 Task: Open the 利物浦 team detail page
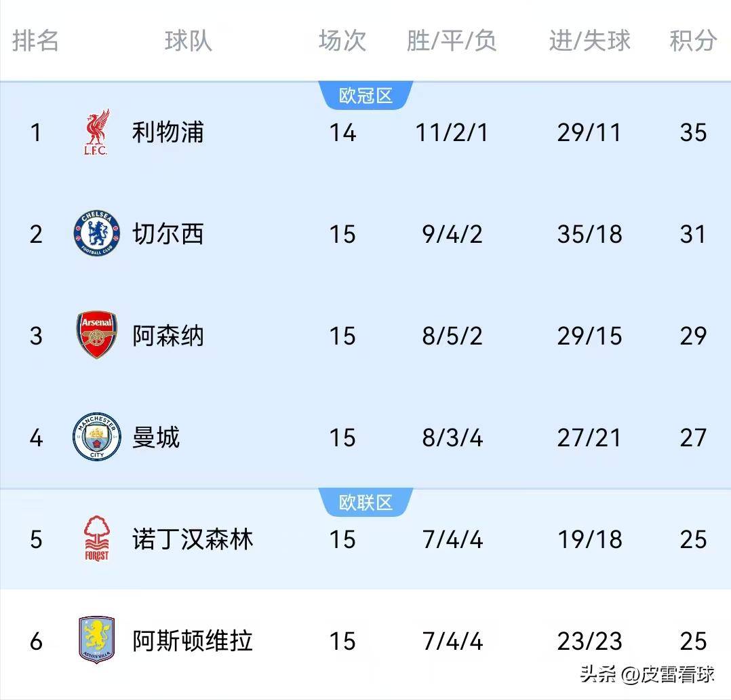click(167, 133)
